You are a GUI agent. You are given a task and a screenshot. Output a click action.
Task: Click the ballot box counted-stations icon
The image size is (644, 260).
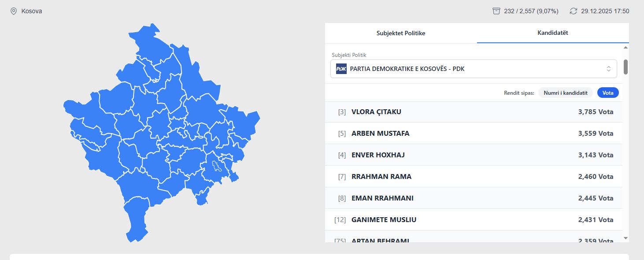[496, 11]
